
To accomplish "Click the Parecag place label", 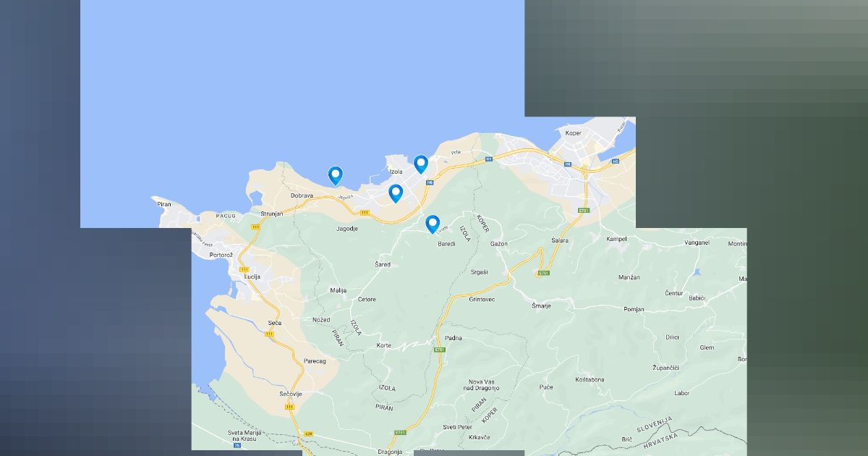I will [315, 360].
